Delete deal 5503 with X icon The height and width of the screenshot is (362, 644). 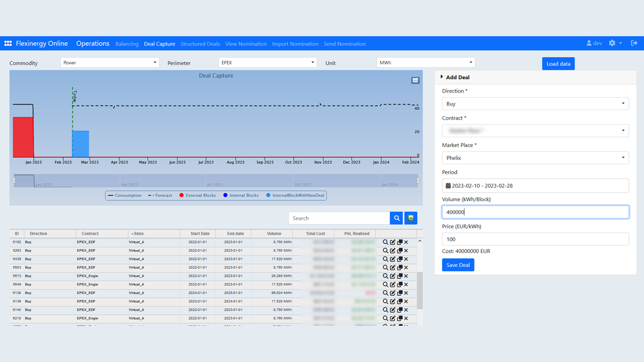(406, 267)
